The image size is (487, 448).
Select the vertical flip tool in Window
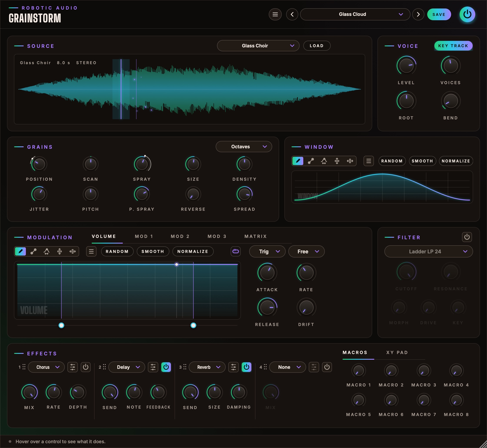[x=337, y=161]
